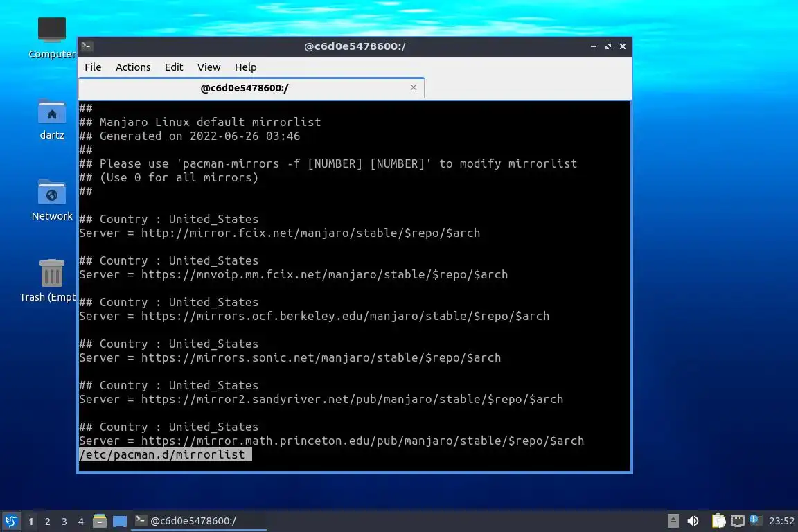
Task: Click the notification tray icon with exclamation badge
Action: [755, 520]
